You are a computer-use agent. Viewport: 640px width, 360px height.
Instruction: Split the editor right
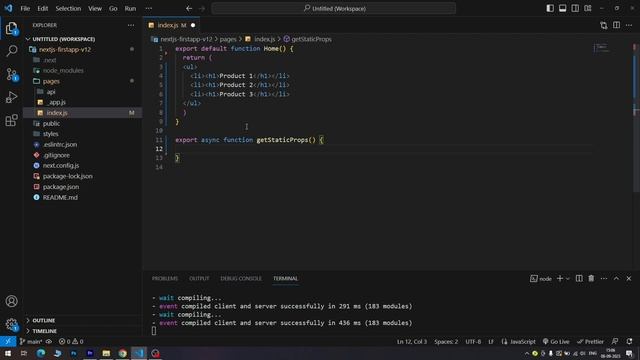[x=616, y=25]
